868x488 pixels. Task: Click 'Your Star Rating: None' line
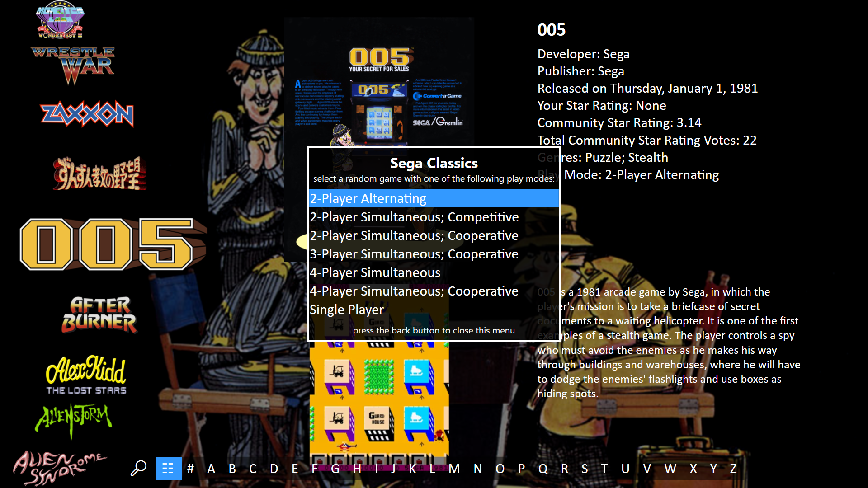602,105
